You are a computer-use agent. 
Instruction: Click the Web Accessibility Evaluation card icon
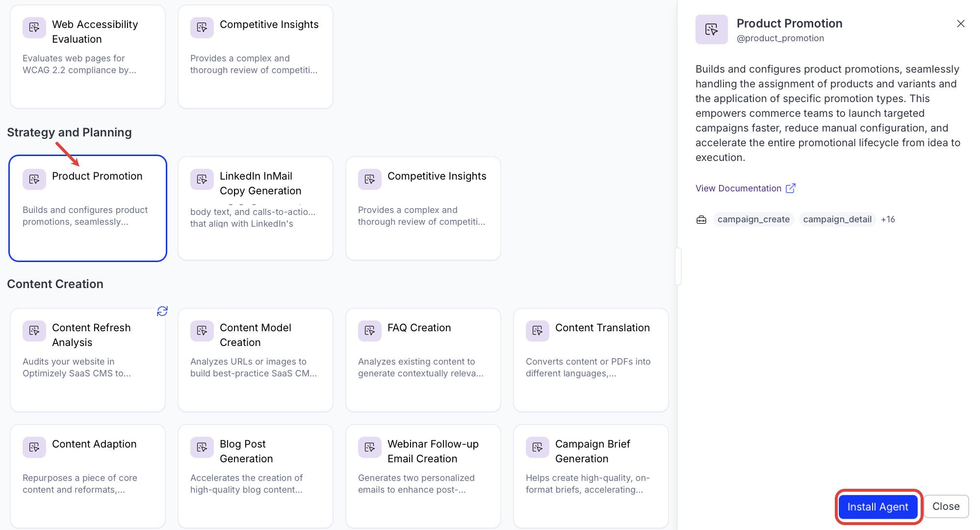click(34, 27)
